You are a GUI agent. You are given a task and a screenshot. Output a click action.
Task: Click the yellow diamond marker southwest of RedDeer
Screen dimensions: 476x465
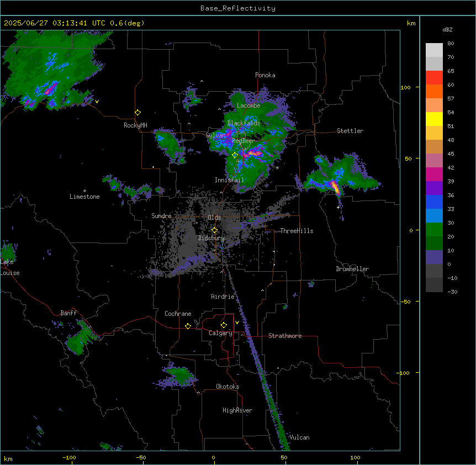point(235,155)
